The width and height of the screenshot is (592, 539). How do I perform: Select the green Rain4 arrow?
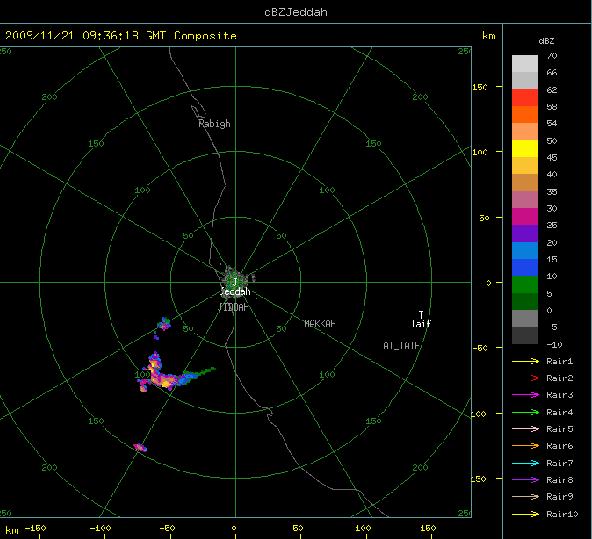tap(525, 412)
